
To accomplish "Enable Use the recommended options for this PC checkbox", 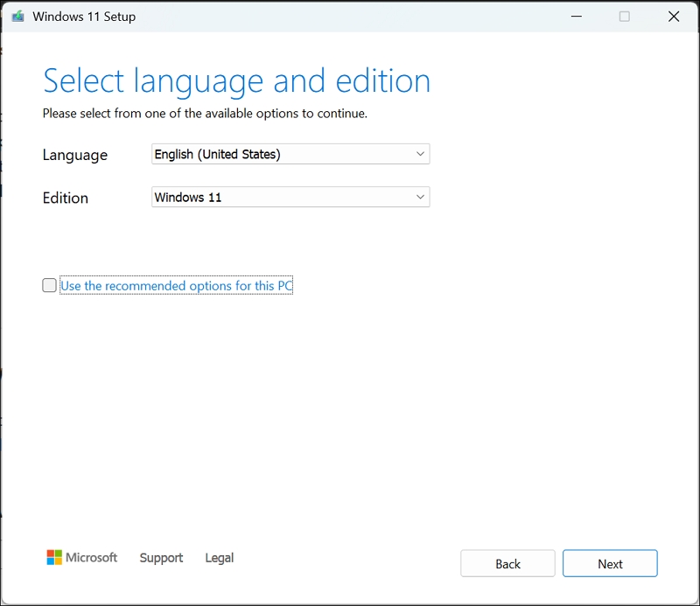I will (x=49, y=285).
